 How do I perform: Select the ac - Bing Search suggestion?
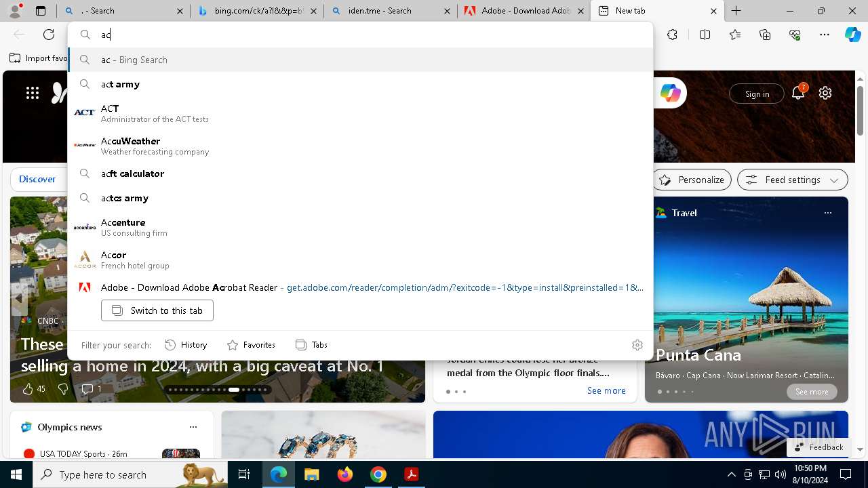(x=361, y=60)
